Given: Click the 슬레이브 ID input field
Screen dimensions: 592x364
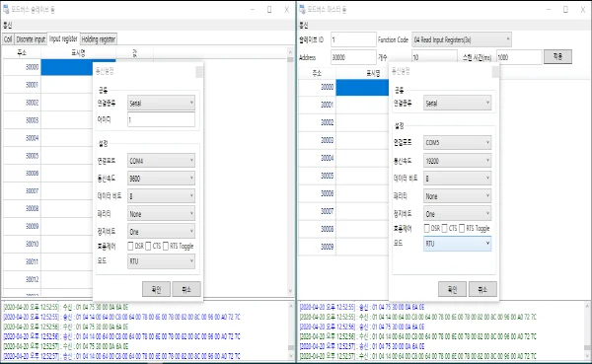Looking at the screenshot, I should [353, 39].
